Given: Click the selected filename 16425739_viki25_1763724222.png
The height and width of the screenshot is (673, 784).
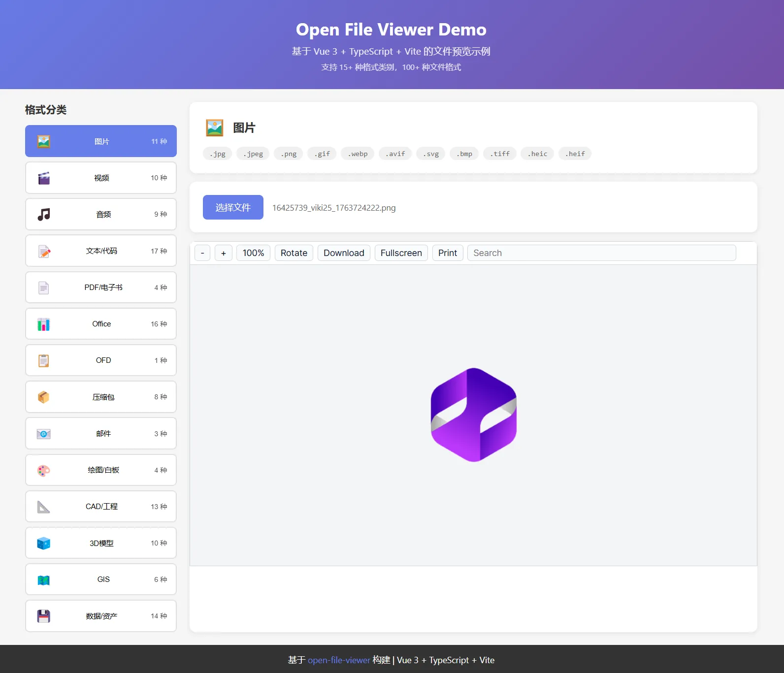Looking at the screenshot, I should (334, 208).
